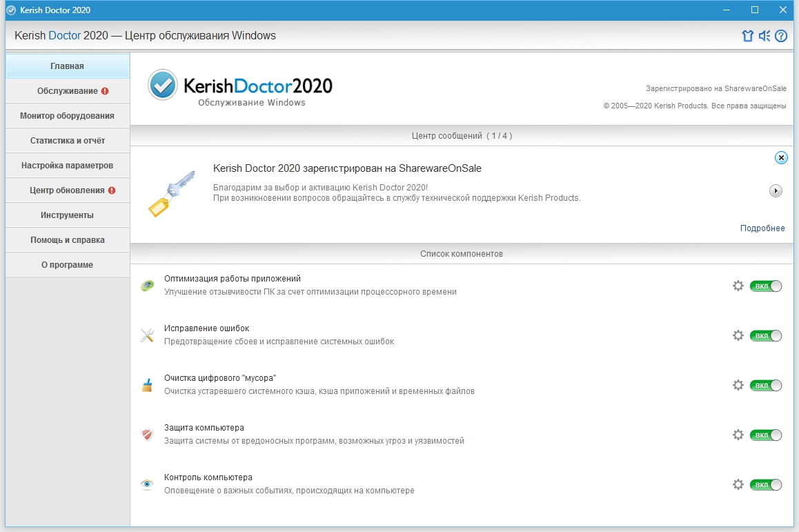Minimize the Kerish Doctor window

[726, 10]
